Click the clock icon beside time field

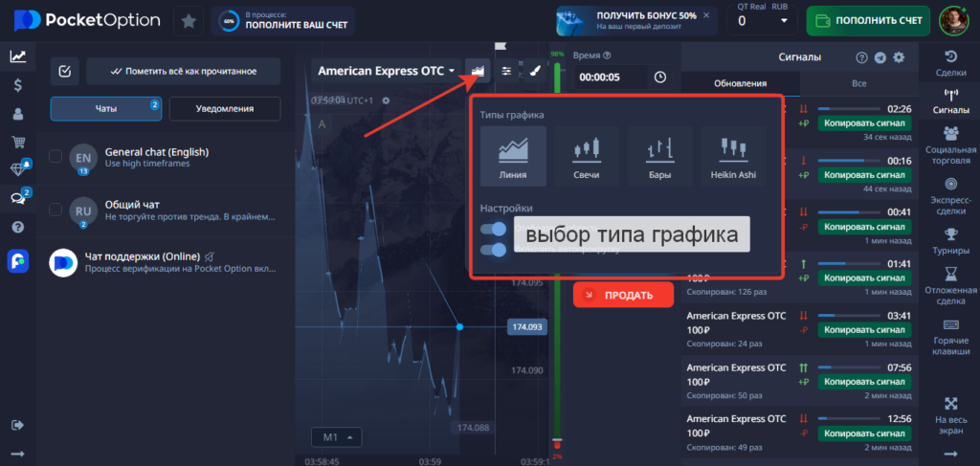pyautogui.click(x=660, y=77)
